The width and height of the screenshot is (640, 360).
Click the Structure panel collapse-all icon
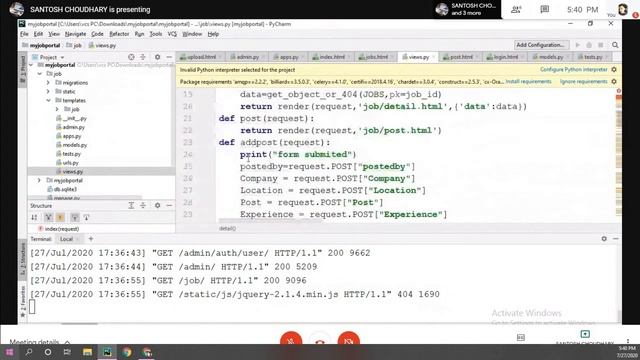pos(143,205)
